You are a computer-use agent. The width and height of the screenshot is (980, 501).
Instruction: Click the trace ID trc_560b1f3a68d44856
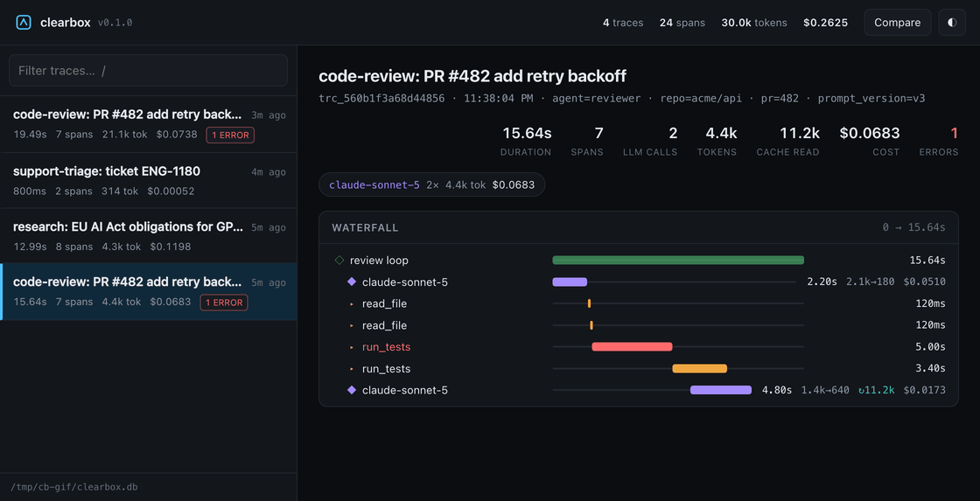pos(381,98)
